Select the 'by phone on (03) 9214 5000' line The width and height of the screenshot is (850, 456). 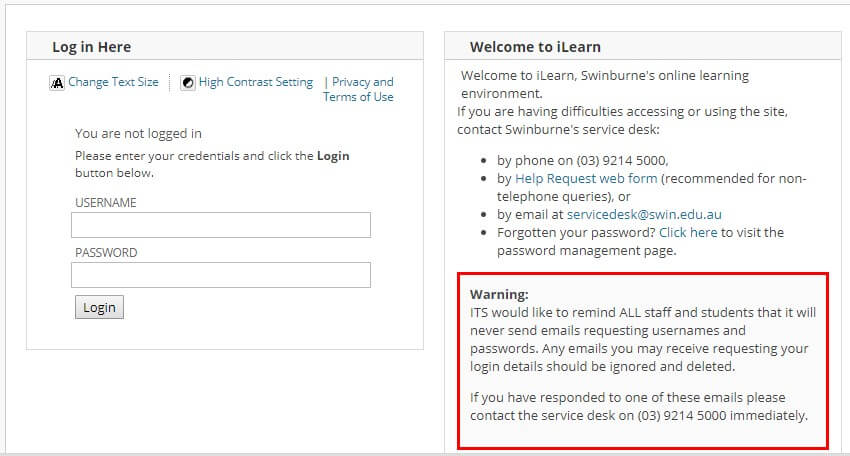tap(583, 160)
